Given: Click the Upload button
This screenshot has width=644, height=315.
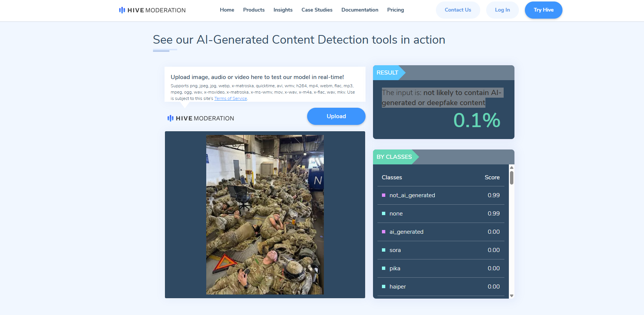Looking at the screenshot, I should click(x=336, y=116).
